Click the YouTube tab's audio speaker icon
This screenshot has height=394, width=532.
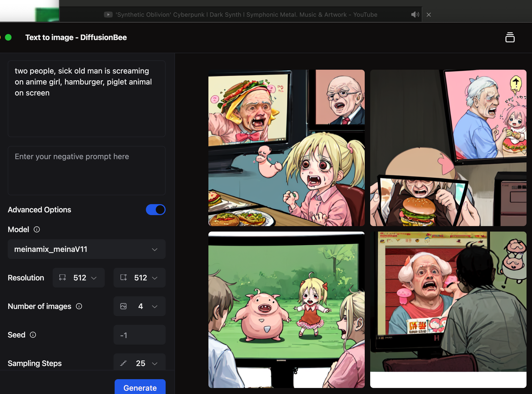(415, 15)
